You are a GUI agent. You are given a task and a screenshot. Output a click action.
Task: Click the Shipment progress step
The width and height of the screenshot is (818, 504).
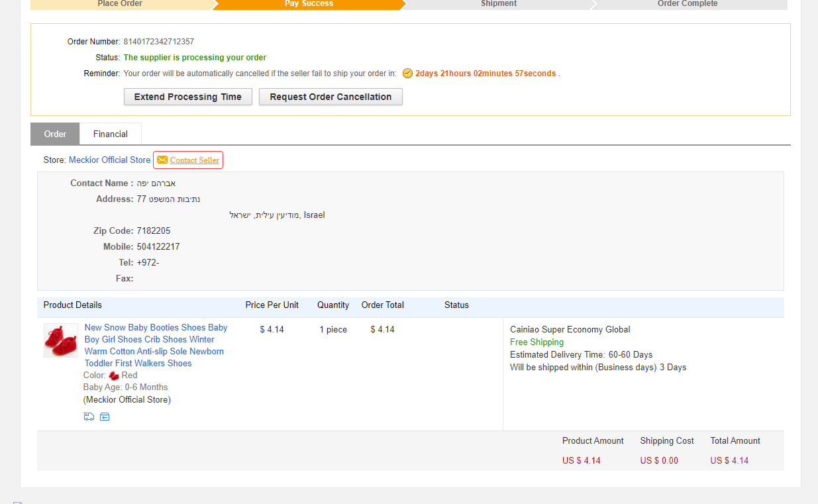(x=499, y=4)
